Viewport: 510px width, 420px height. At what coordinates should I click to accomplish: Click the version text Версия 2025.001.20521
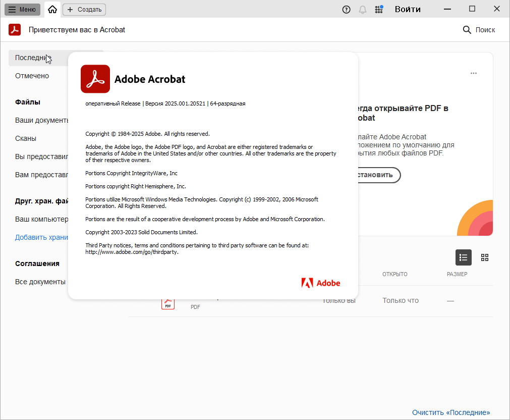pos(176,103)
